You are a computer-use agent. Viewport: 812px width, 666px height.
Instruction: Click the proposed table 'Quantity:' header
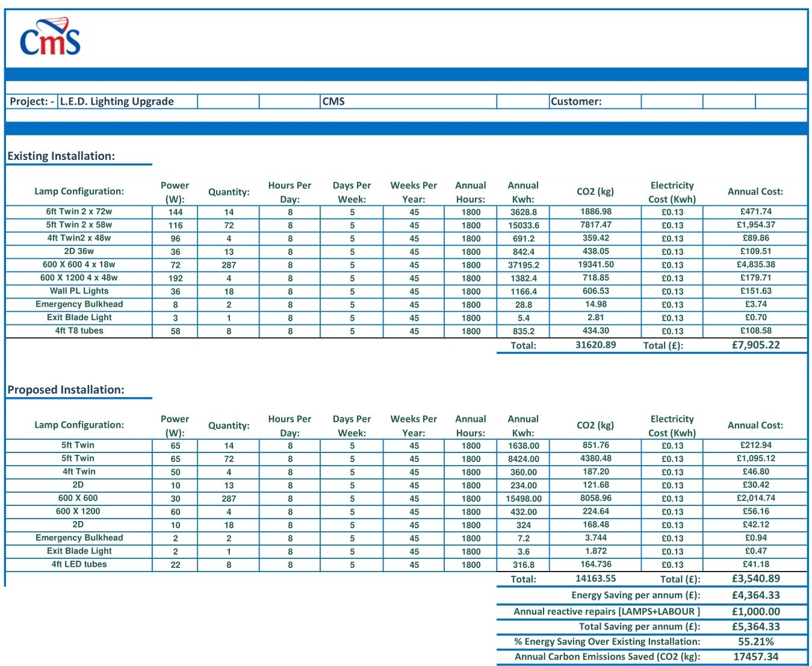point(229,425)
